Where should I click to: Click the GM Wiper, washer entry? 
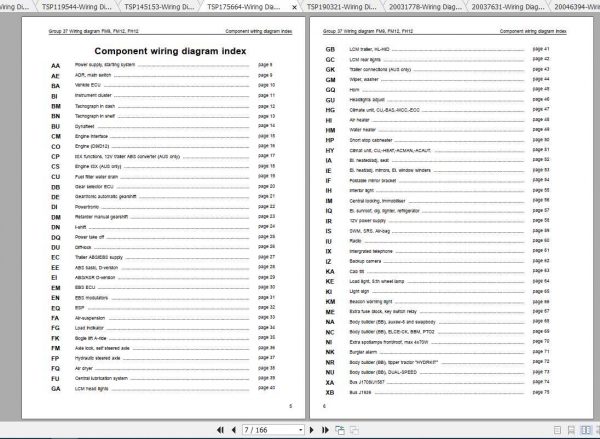[x=437, y=80]
